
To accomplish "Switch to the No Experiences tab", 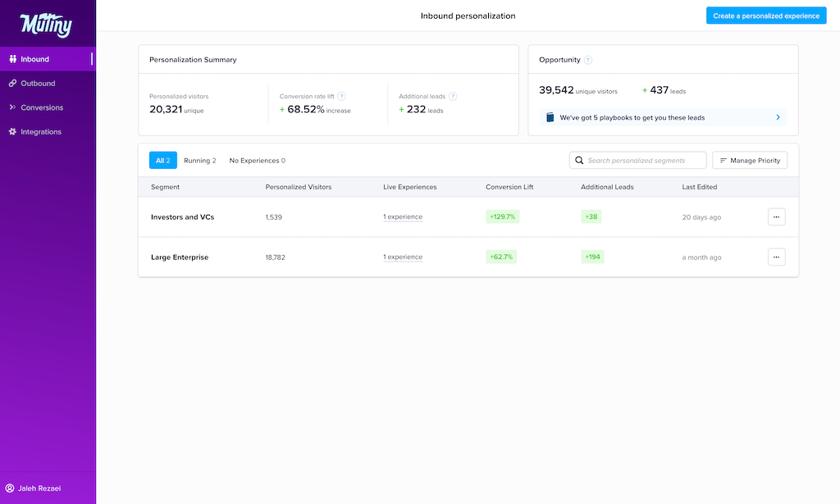I will point(257,161).
